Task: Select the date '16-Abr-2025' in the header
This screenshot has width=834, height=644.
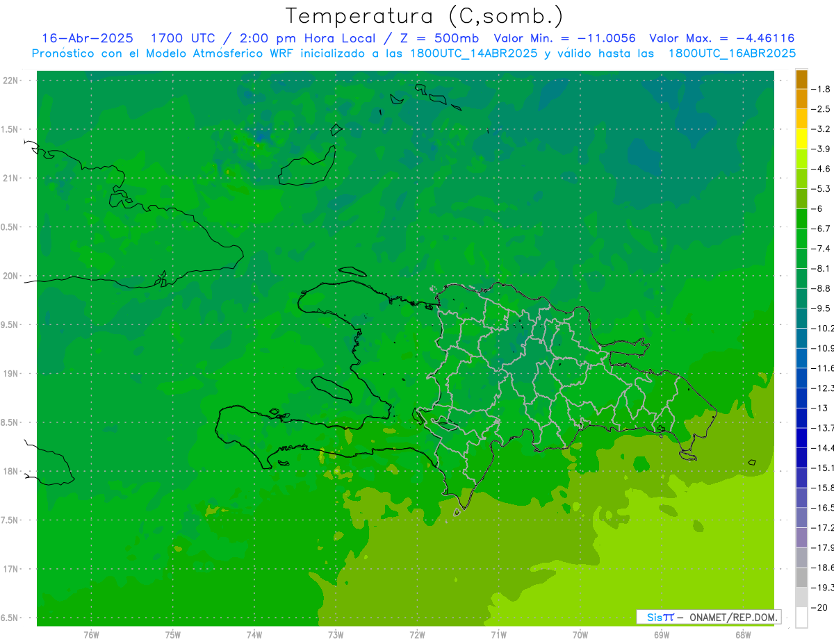Action: point(88,38)
